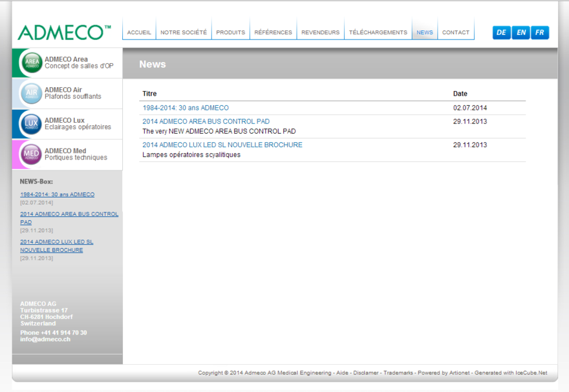Click the Titre column header
The height and width of the screenshot is (392, 569).
[149, 94]
